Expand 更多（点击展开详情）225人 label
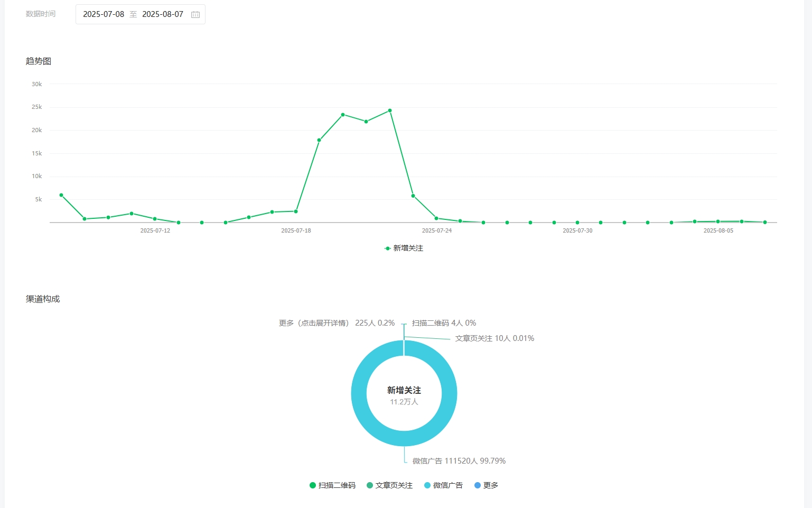Screen dimensions: 812x508 tap(337, 323)
